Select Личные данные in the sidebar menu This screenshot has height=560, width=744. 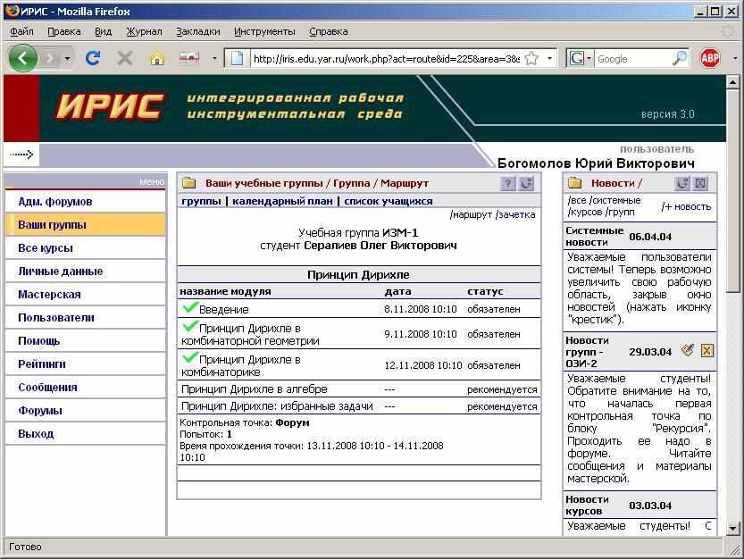pyautogui.click(x=60, y=272)
